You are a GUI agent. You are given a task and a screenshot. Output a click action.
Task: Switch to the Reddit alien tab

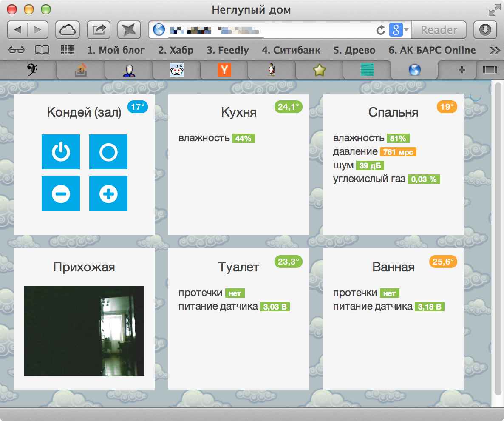point(177,70)
